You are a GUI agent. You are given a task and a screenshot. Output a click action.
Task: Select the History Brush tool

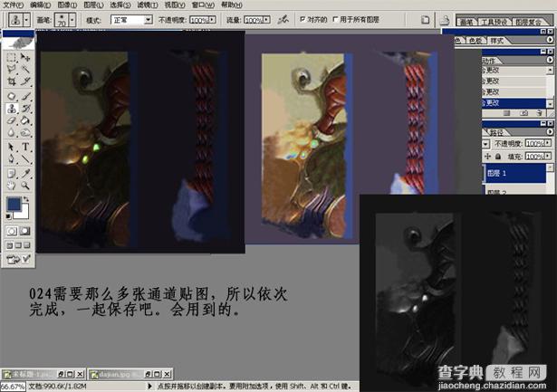24,109
